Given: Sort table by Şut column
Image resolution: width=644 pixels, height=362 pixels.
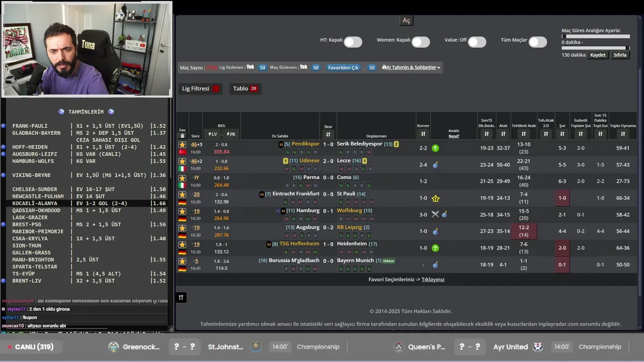Looking at the screenshot, I should click(x=562, y=134).
